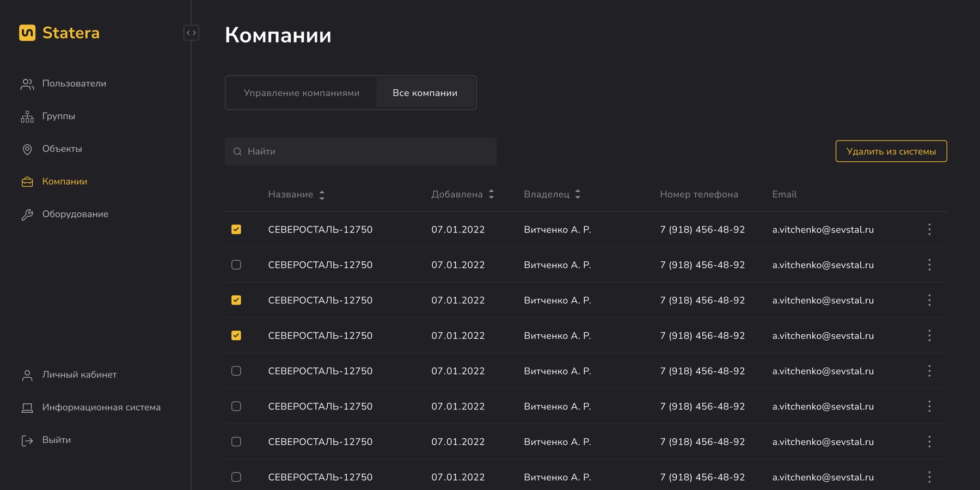Open the three-dot menu of the third company row

(929, 300)
